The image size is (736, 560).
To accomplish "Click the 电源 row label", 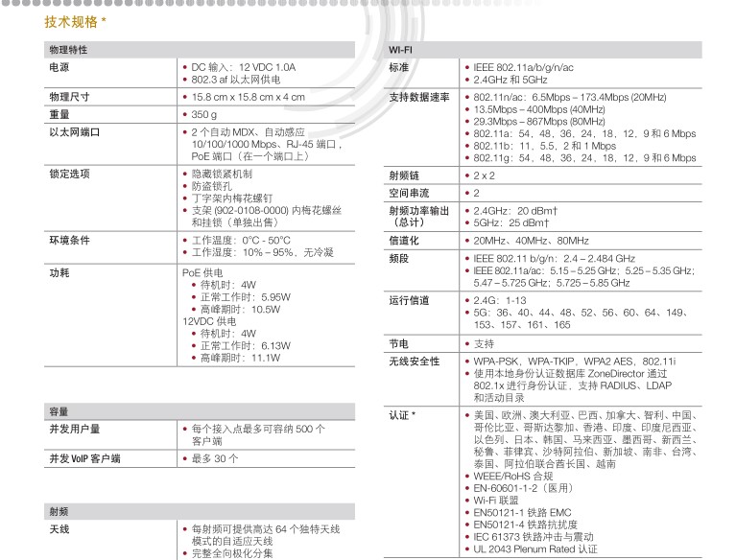I will coord(59,67).
